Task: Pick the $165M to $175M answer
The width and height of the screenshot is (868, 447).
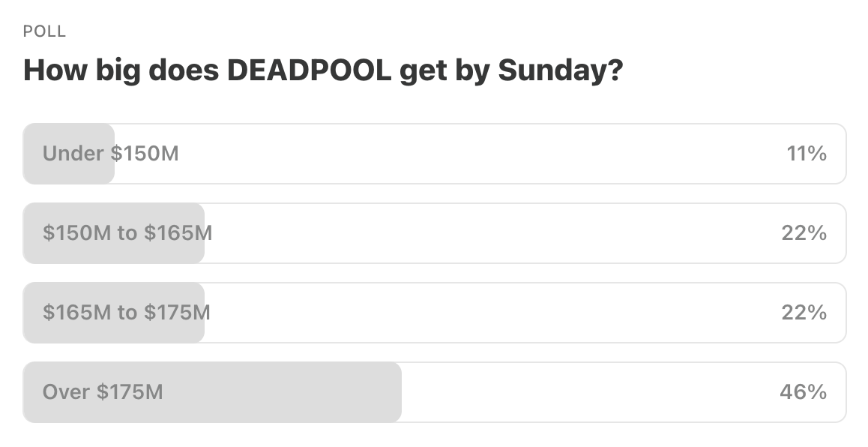Action: [433, 313]
